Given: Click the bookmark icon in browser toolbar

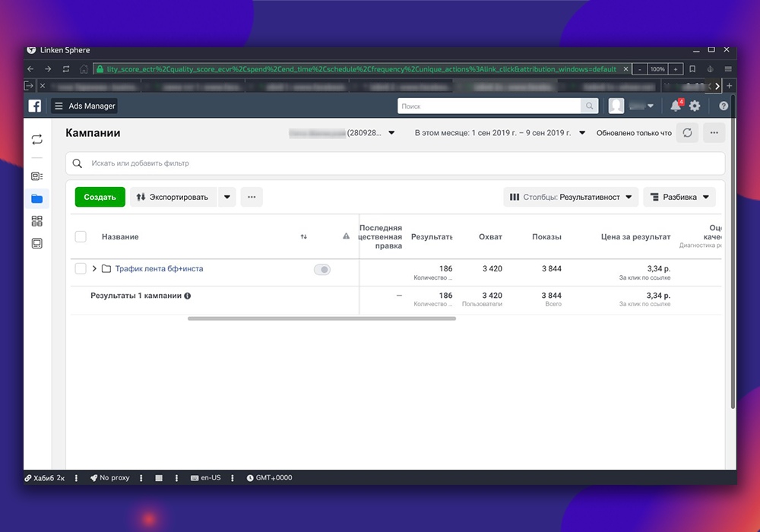Looking at the screenshot, I should point(692,69).
